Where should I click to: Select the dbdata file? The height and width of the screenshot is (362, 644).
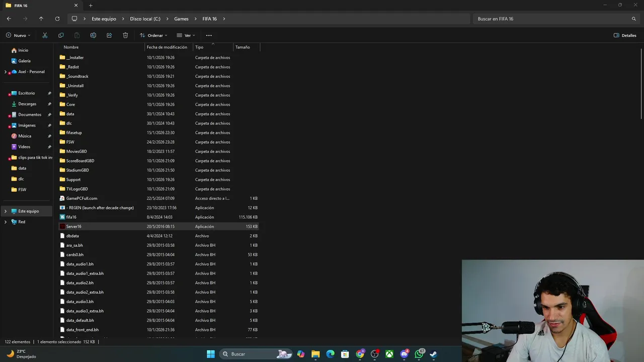point(72,236)
